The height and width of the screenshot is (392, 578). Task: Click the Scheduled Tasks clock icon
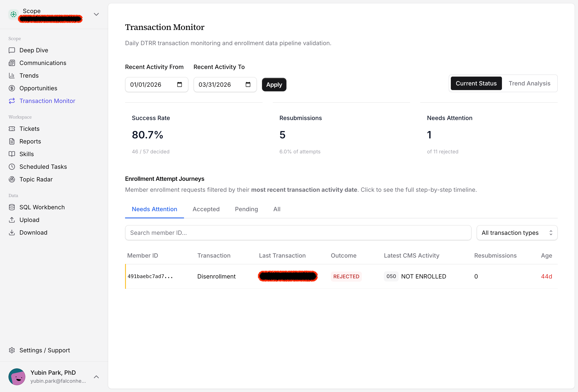[x=12, y=167]
